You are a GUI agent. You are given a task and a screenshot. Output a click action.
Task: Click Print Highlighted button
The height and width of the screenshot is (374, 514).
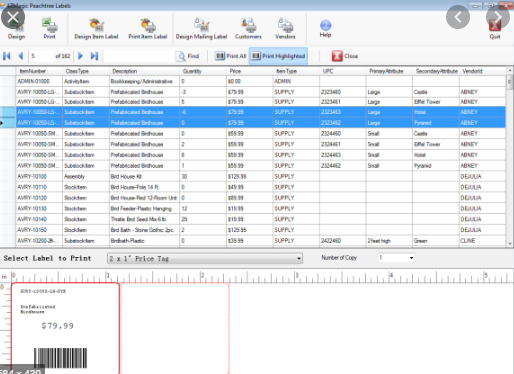[x=278, y=56]
